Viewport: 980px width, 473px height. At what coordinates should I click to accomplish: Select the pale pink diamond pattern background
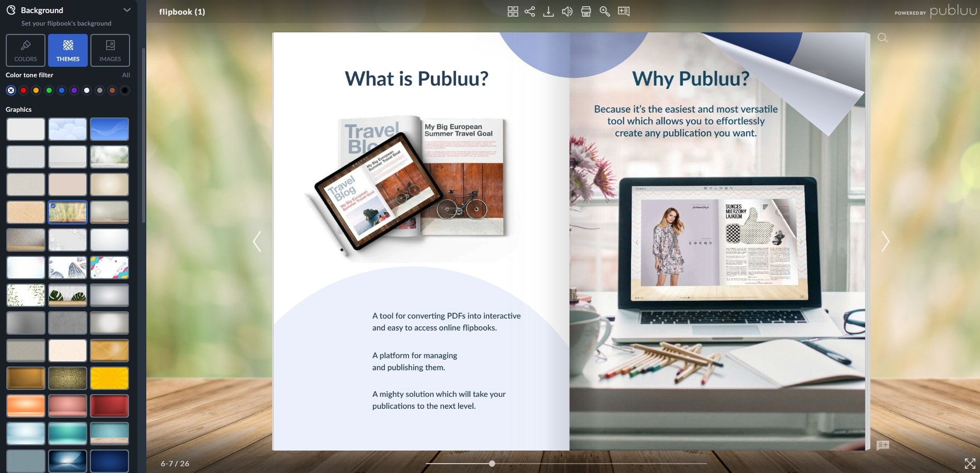pos(67,350)
